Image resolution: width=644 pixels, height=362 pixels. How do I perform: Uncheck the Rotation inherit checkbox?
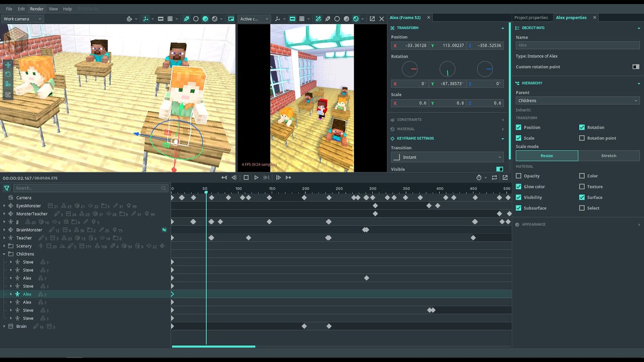point(582,127)
